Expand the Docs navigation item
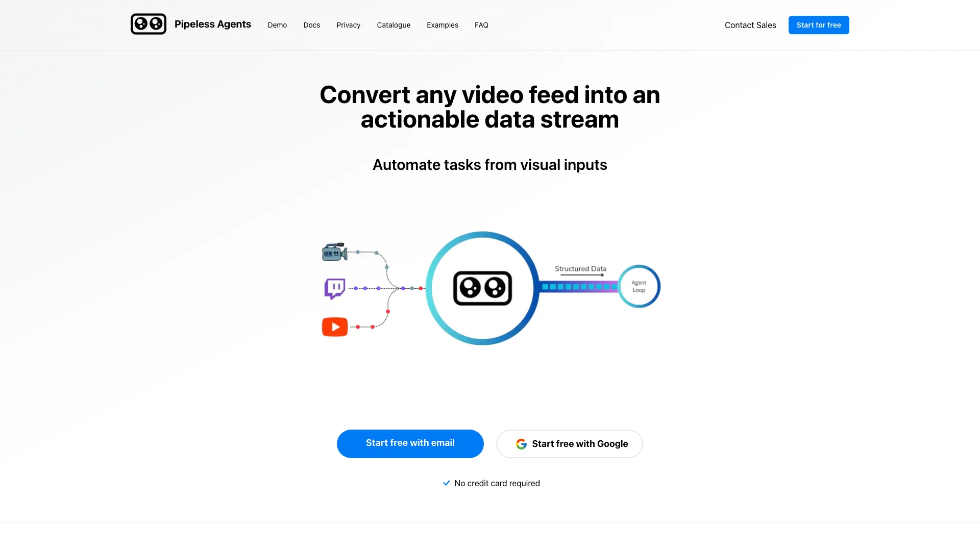 point(312,25)
